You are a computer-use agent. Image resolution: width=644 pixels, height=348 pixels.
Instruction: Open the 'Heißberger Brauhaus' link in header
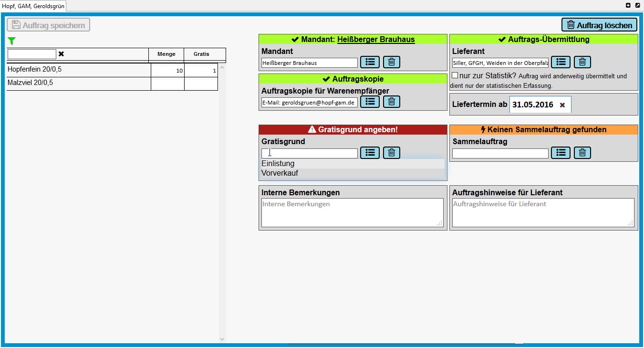click(376, 40)
